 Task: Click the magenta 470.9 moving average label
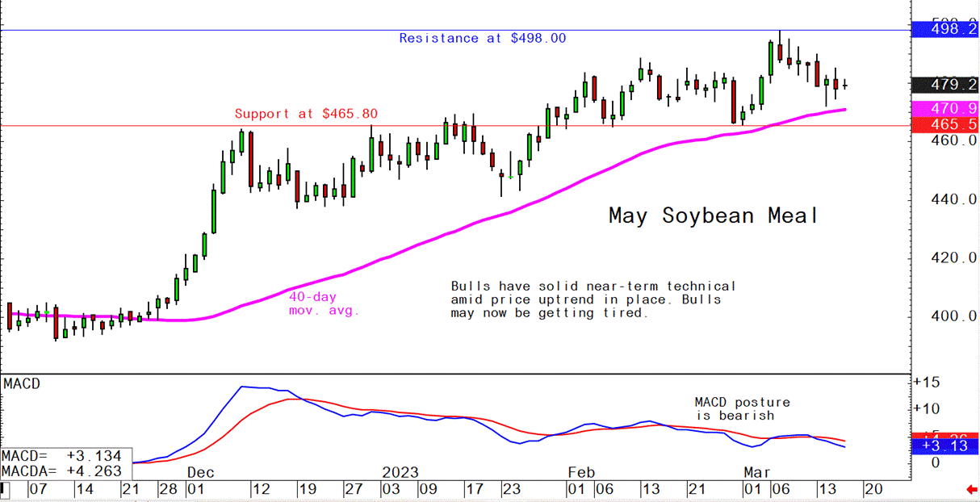click(x=944, y=108)
